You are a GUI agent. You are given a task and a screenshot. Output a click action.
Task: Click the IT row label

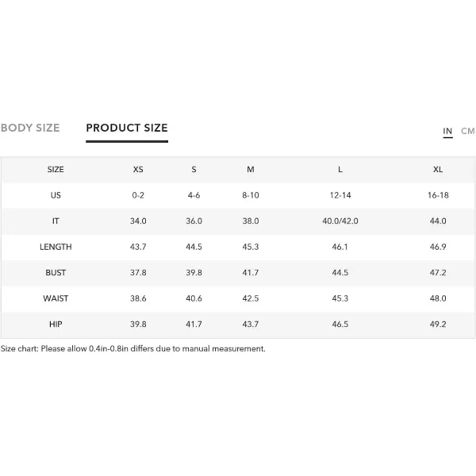[56, 221]
